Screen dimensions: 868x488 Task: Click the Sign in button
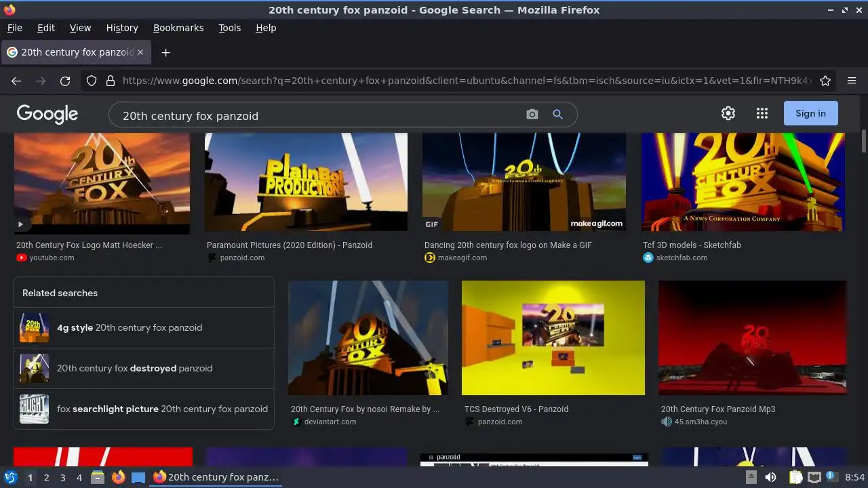click(810, 113)
